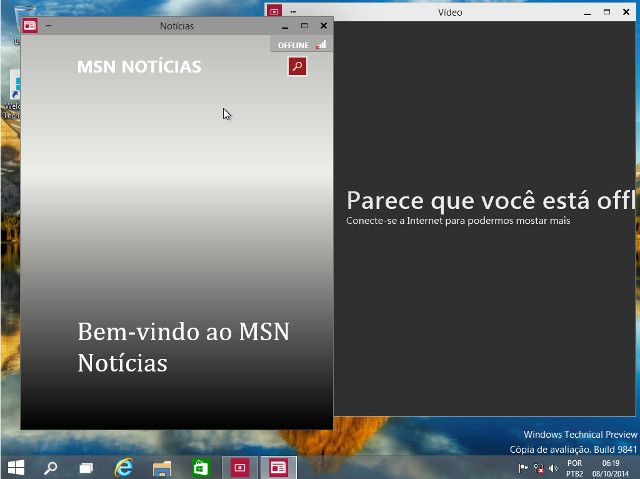640x479 pixels.
Task: Open the search button in MSN Notícias
Action: pos(297,66)
